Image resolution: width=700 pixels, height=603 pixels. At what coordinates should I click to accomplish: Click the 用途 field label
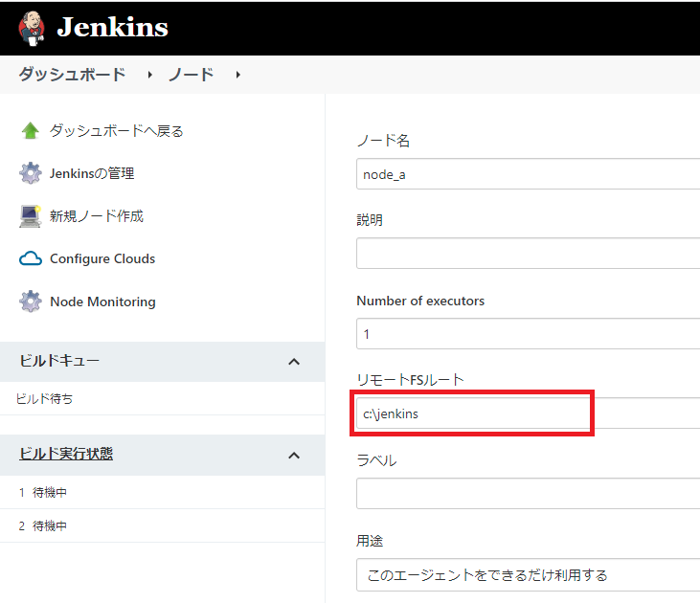370,541
